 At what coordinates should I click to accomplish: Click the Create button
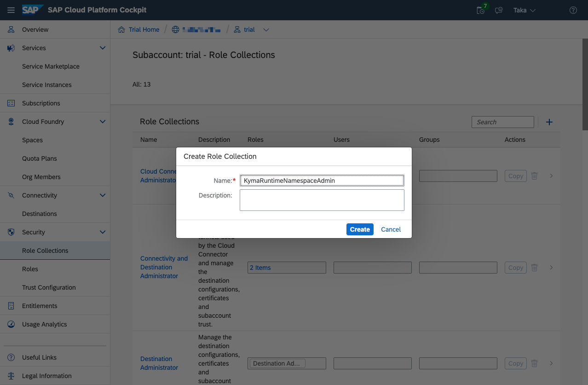click(360, 229)
